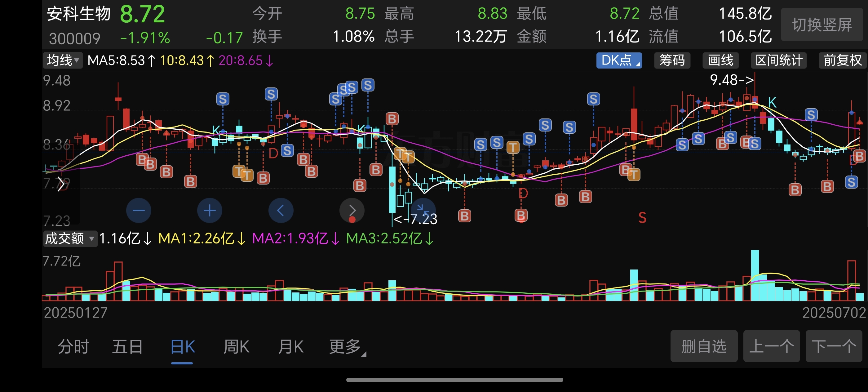Open side panel with left edge chevron

click(61, 184)
